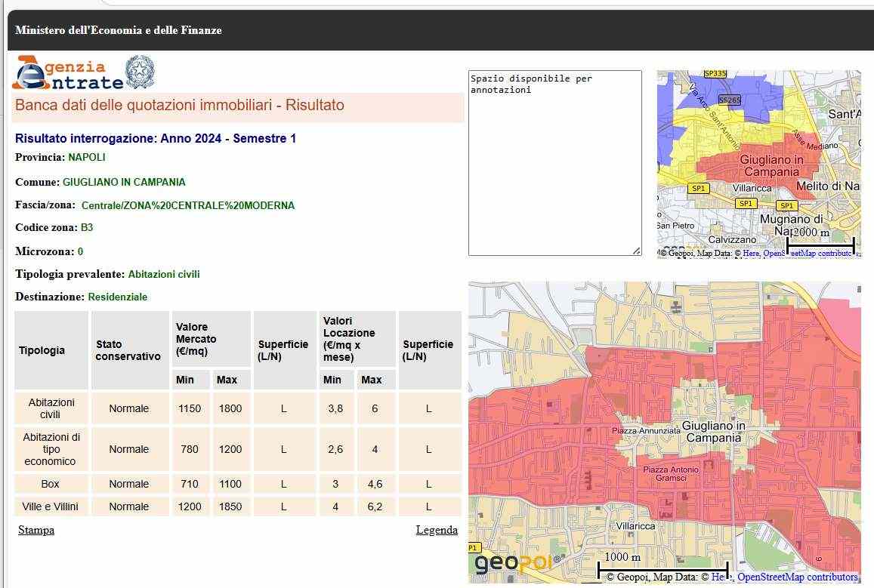Click the SS265 road shield on overview map

click(730, 100)
